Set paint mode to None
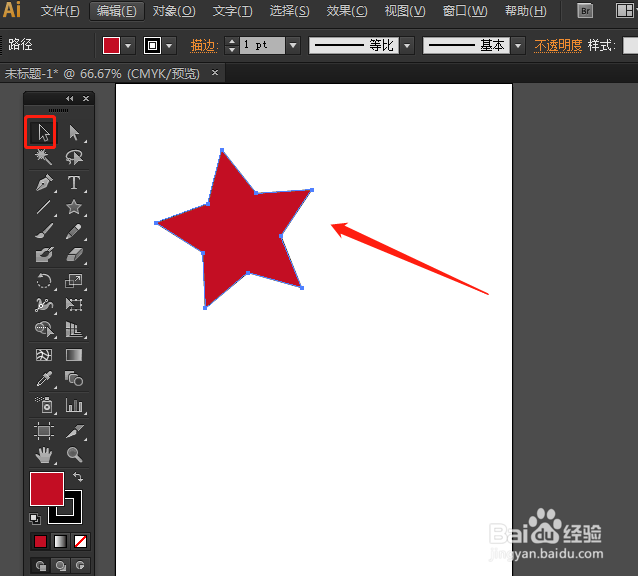The height and width of the screenshot is (576, 638). pyautogui.click(x=80, y=541)
